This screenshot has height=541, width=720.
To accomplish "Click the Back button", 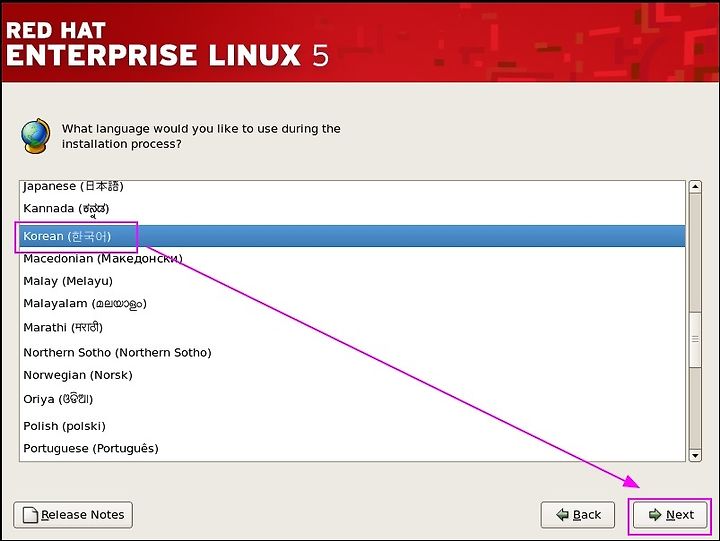I will click(578, 515).
